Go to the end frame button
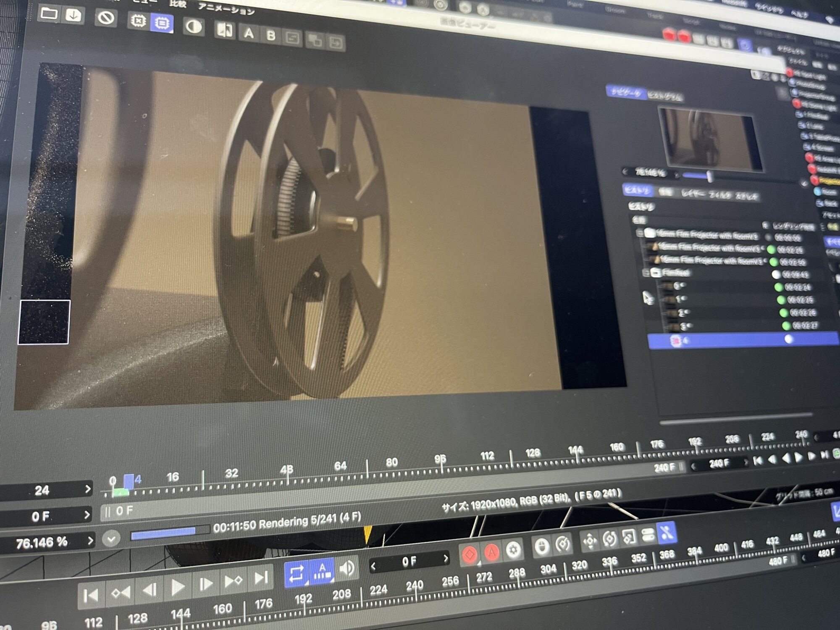Image resolution: width=840 pixels, height=630 pixels. point(261,578)
